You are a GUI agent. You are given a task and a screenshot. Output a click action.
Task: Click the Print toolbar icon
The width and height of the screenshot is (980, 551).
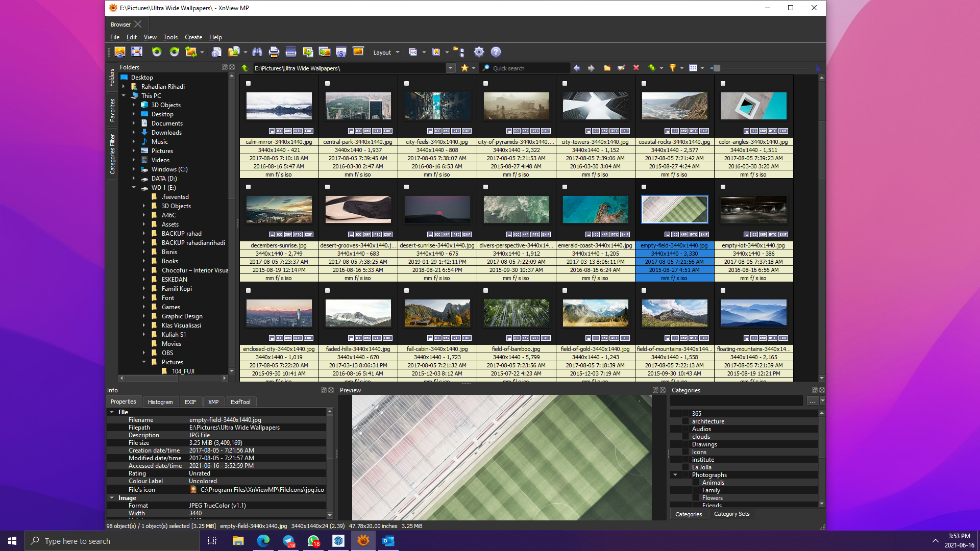click(x=274, y=52)
